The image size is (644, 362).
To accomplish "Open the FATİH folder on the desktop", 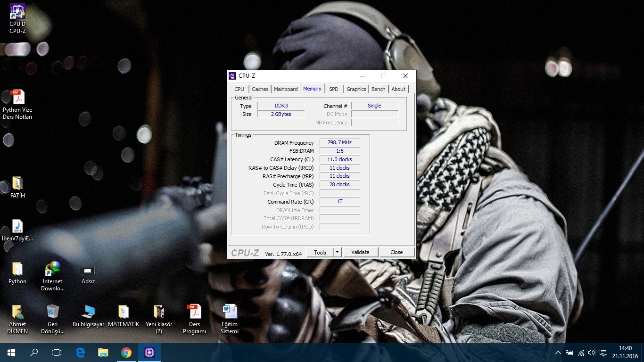I will pos(17,187).
